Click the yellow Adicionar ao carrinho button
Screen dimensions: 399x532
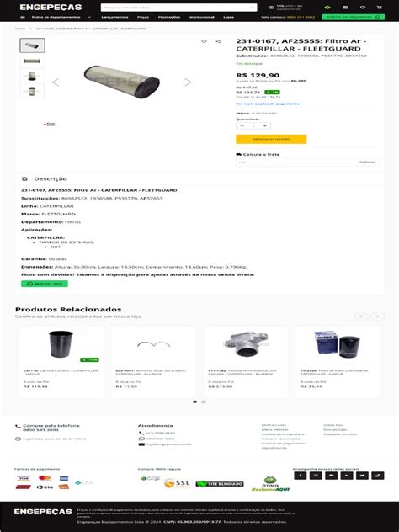click(x=271, y=139)
